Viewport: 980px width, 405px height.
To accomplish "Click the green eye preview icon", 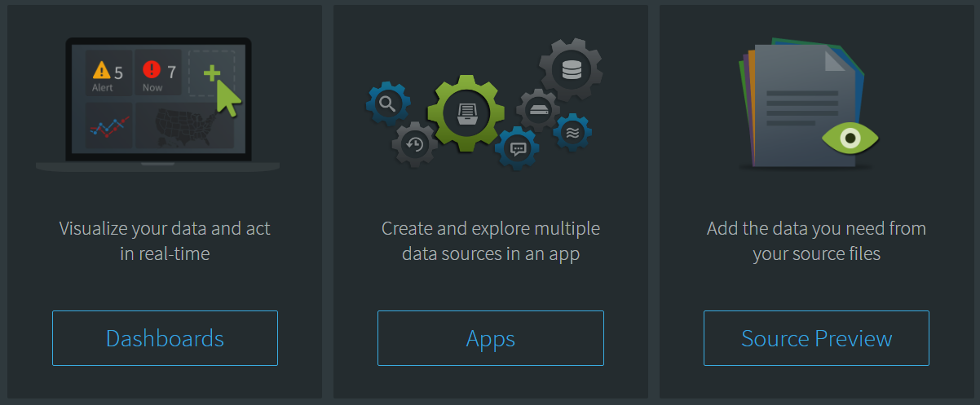I will (x=850, y=139).
